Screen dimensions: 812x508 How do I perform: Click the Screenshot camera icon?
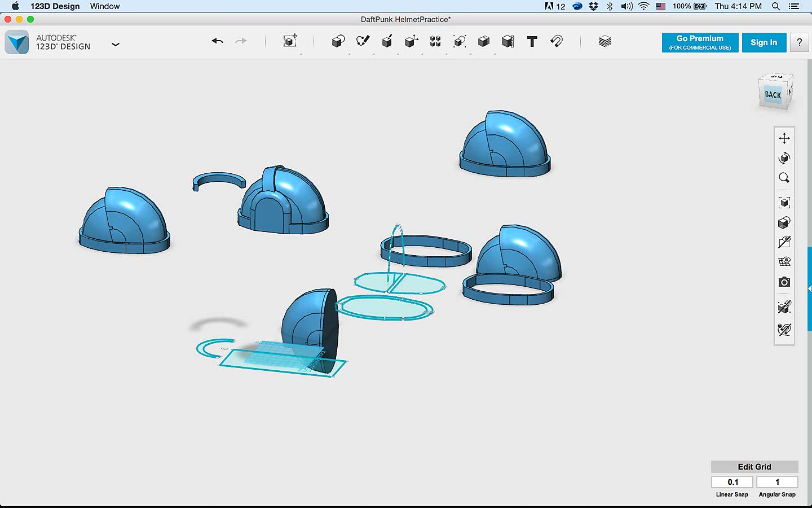(x=784, y=282)
